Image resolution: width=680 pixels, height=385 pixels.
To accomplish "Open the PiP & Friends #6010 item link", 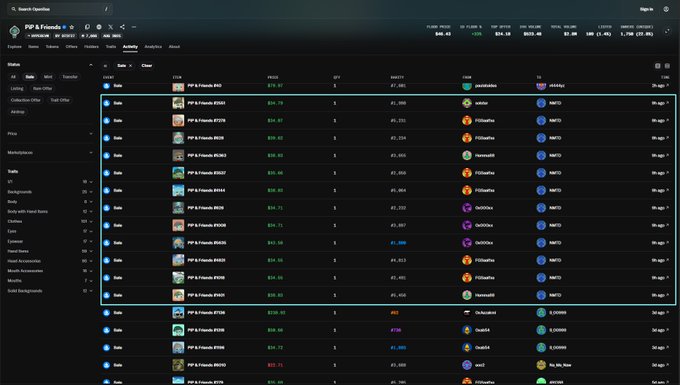I will pyautogui.click(x=207, y=365).
